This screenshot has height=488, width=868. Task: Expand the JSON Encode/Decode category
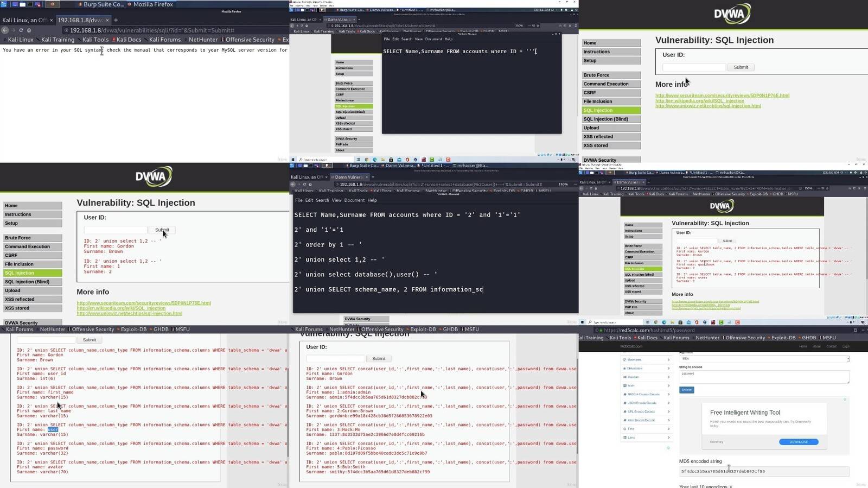coord(646,403)
